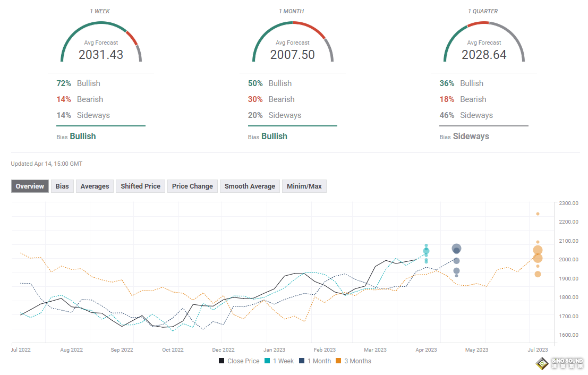Select the highest orange outlier dot near 2200

538,214
